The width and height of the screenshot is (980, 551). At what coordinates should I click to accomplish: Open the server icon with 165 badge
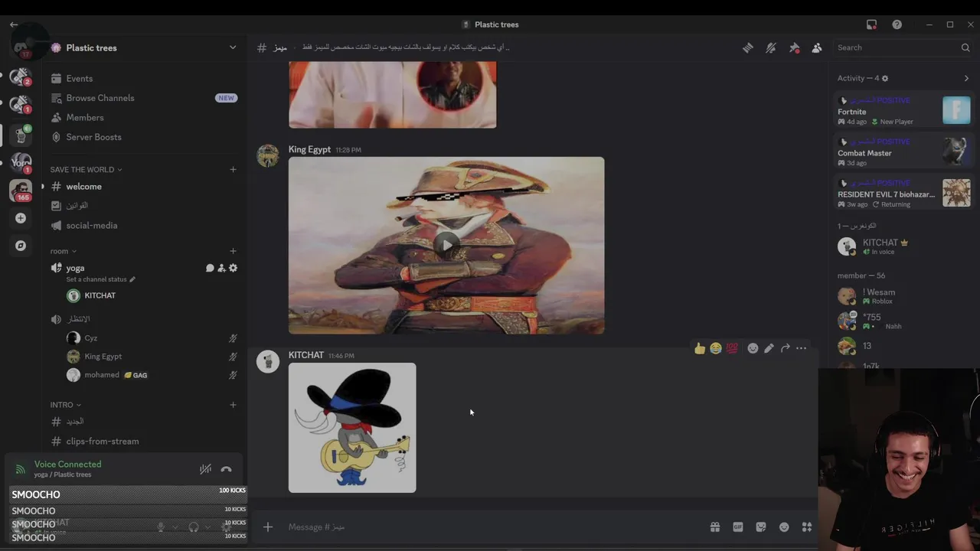tap(21, 190)
